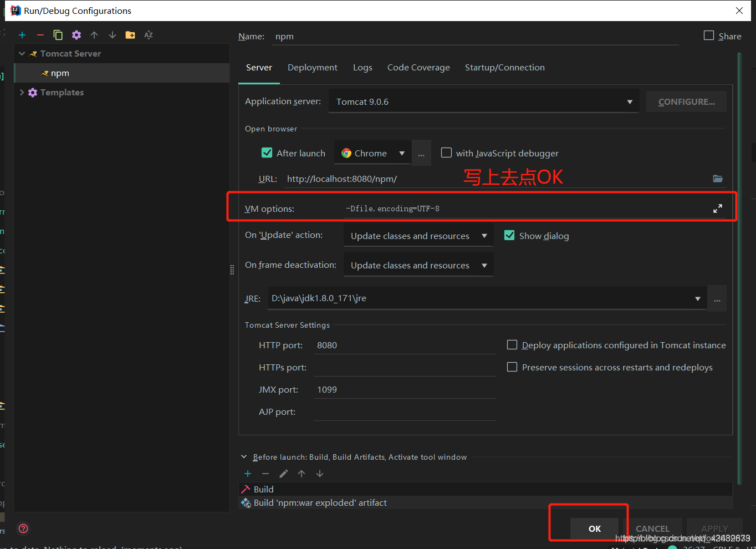756x549 pixels.
Task: Switch to the Server tab
Action: click(x=259, y=68)
